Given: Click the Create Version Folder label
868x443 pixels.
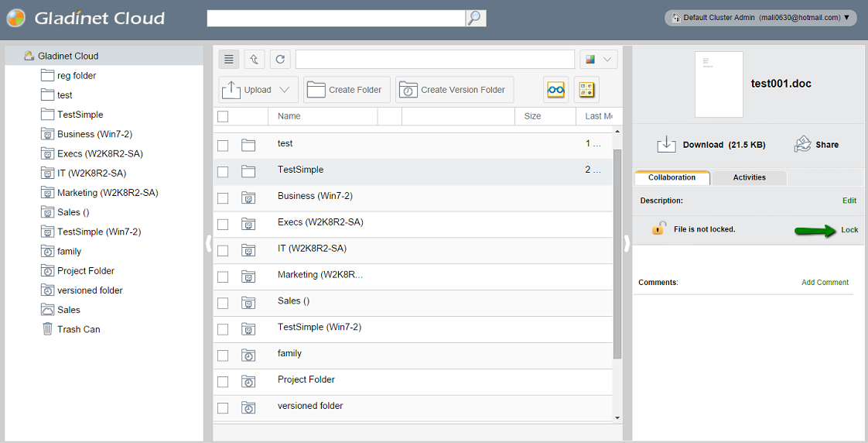Looking at the screenshot, I should point(463,90).
